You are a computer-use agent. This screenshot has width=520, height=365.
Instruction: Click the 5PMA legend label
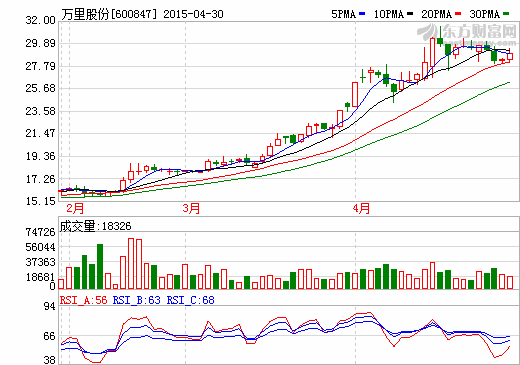click(x=343, y=14)
